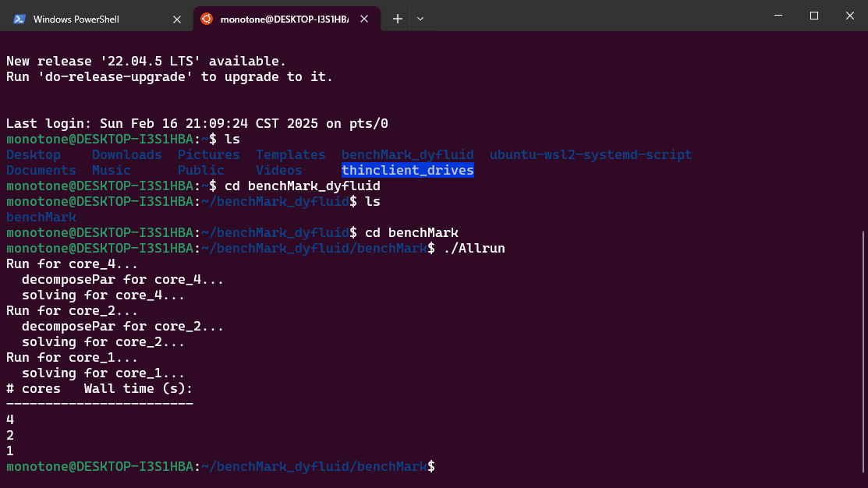Click 'solving for core_4...' line
Image resolution: width=868 pixels, height=488 pixels.
[103, 295]
